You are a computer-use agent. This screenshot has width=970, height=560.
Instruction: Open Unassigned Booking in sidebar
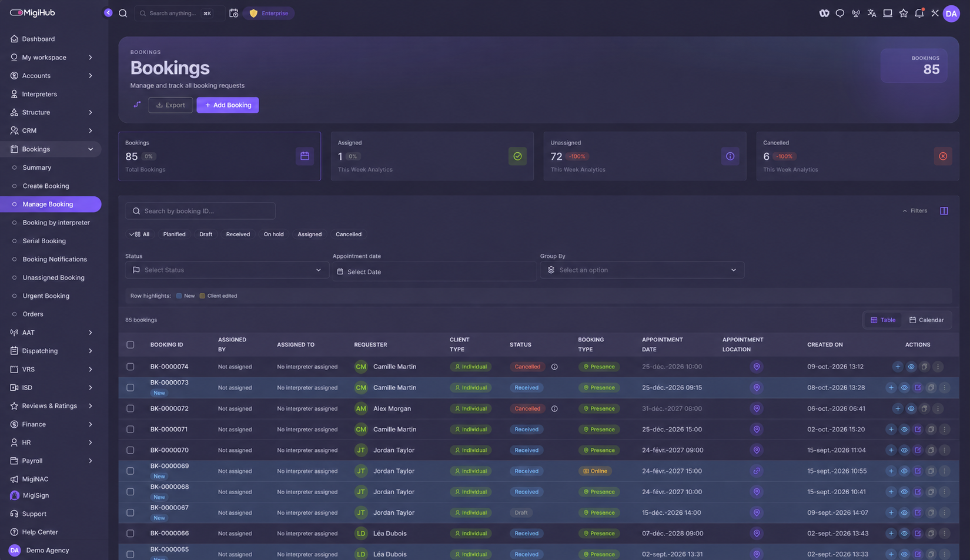coord(53,277)
